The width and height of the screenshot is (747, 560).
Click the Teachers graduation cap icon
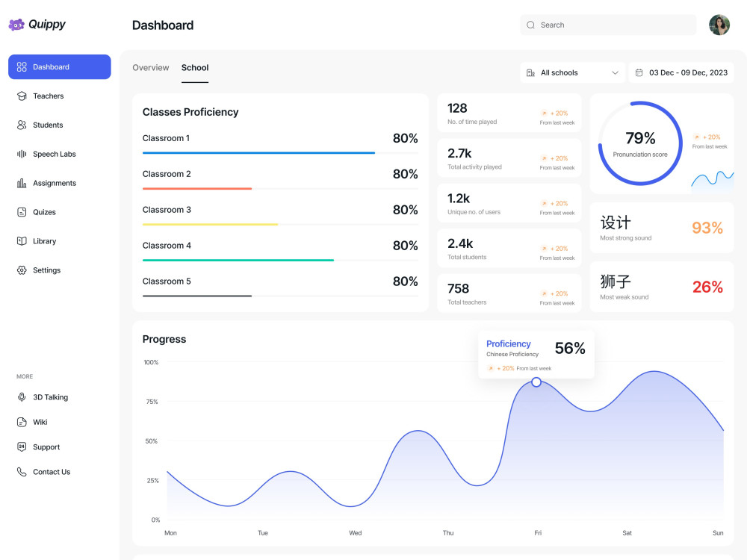(x=22, y=96)
